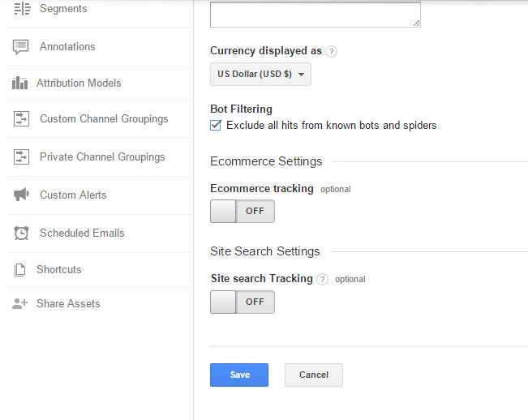Screen dimensions: 528x420
Task: Click inside the text area above currency
Action: point(315,14)
